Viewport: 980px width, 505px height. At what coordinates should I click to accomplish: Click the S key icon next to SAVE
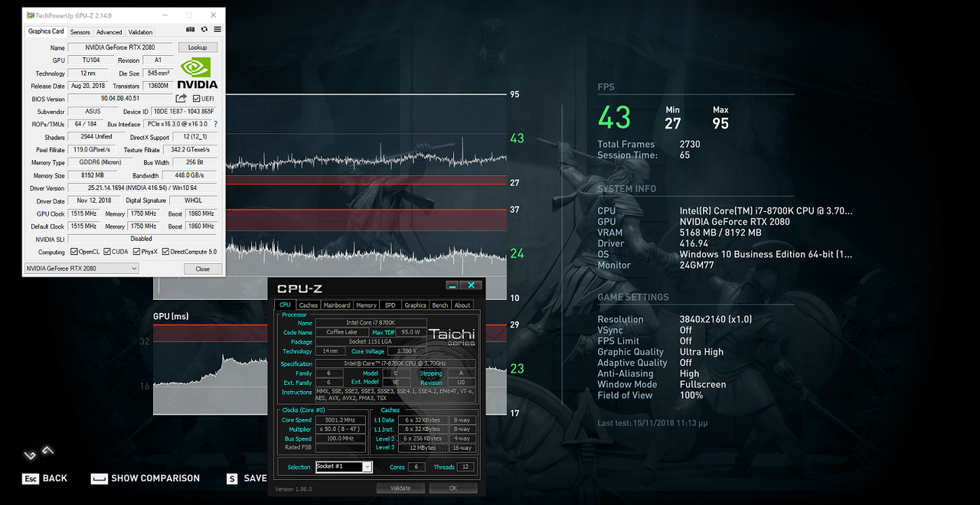[x=232, y=479]
